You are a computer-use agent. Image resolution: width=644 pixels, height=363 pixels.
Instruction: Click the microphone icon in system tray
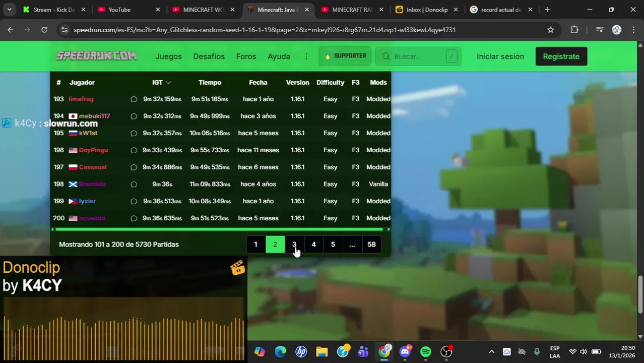click(537, 351)
